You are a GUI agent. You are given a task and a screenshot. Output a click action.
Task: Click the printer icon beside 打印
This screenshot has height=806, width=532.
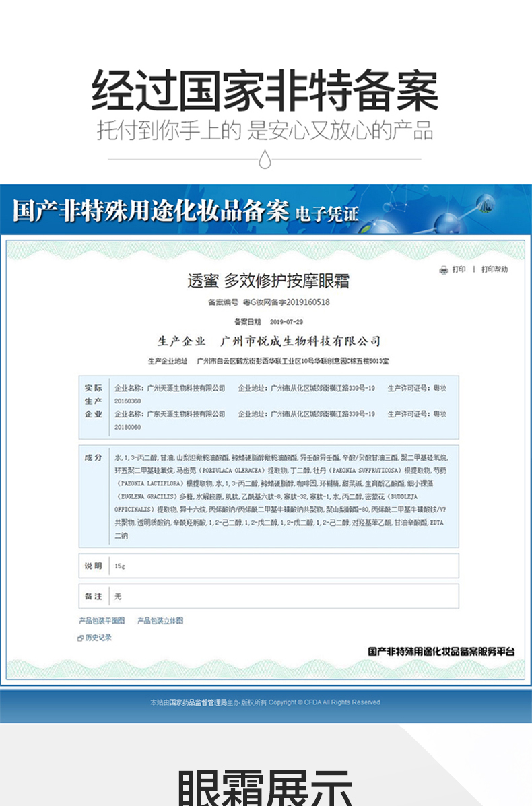point(444,271)
